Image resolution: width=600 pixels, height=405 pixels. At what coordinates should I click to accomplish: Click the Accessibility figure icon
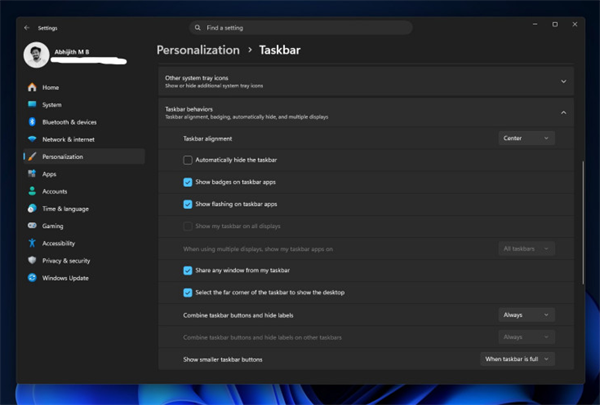coord(32,243)
